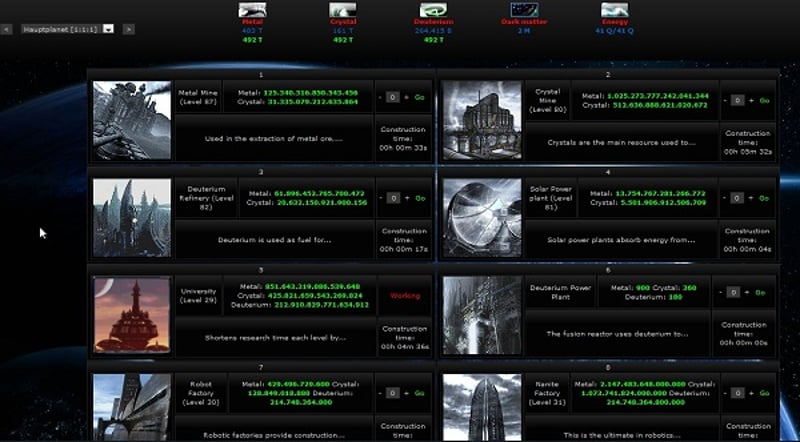The image size is (800, 442).
Task: Open the Crystal Mine building image
Action: (482, 120)
